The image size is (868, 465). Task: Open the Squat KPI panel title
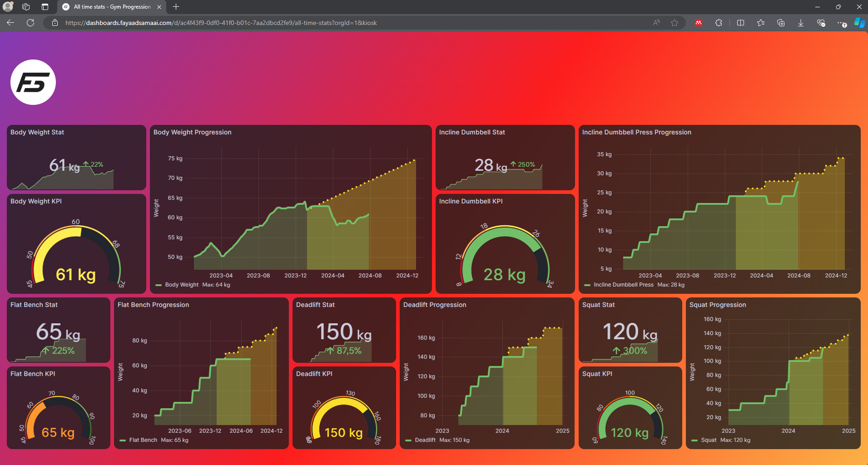597,374
